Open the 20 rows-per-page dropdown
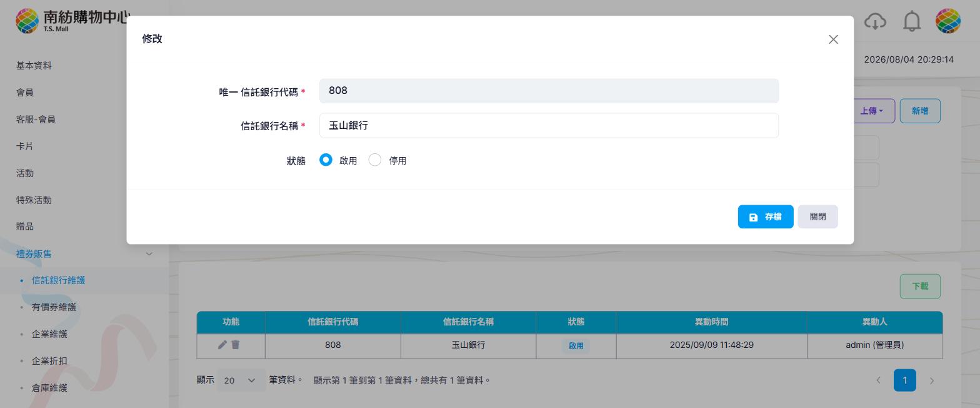 pos(241,380)
